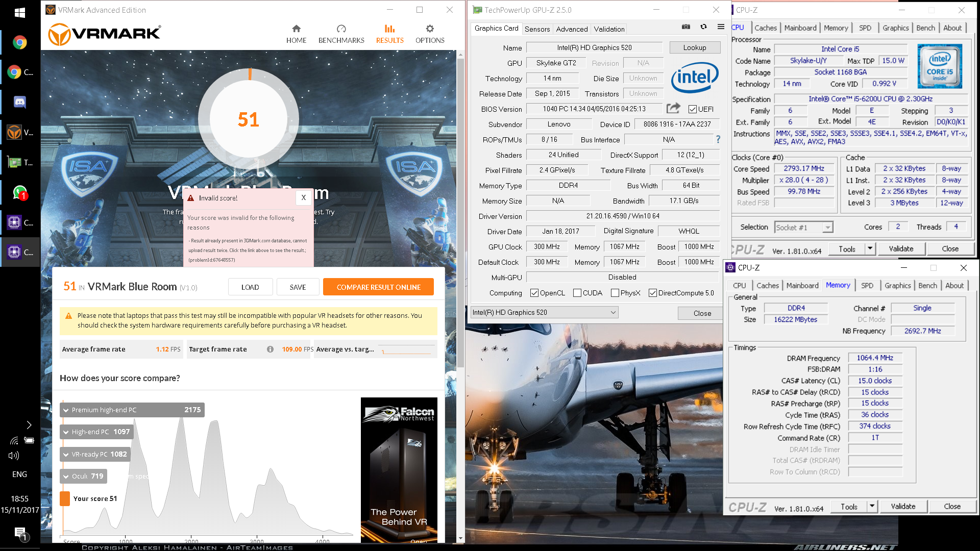
Task: Expand High-end PC comparison row
Action: (96, 432)
